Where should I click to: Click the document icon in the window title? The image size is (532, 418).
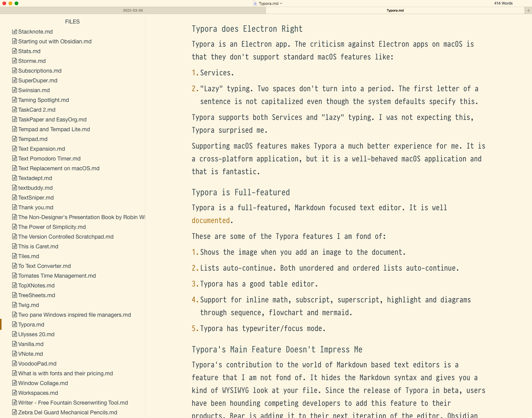pyautogui.click(x=255, y=3)
